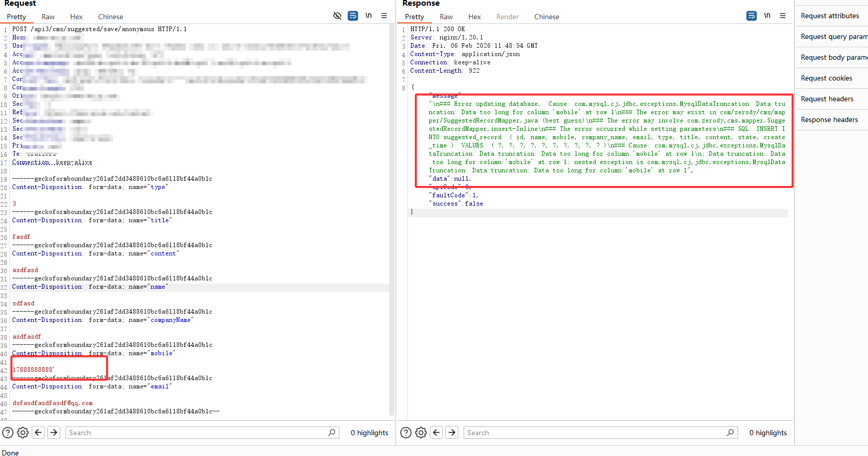The height and width of the screenshot is (456, 868).
Task: Expand Request cookies section
Action: [826, 78]
